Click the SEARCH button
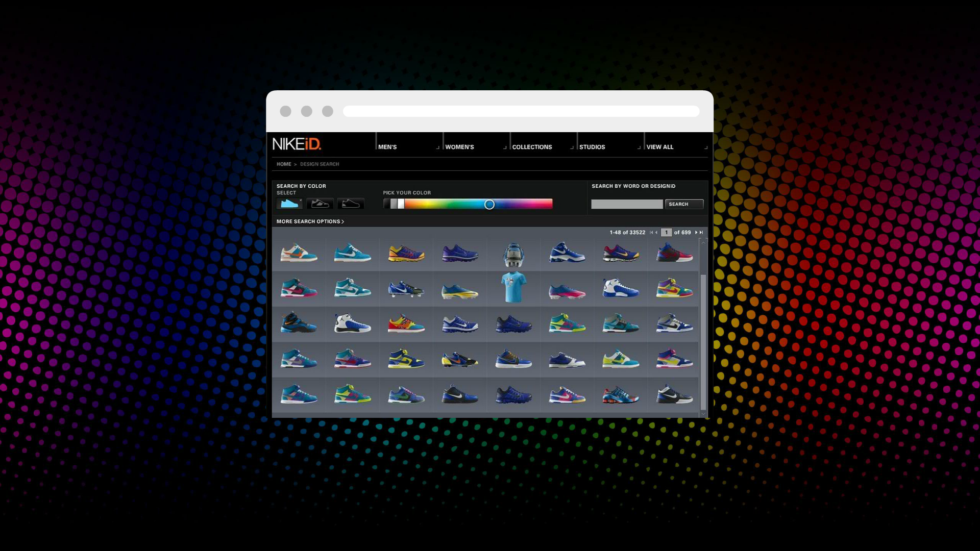 (683, 204)
